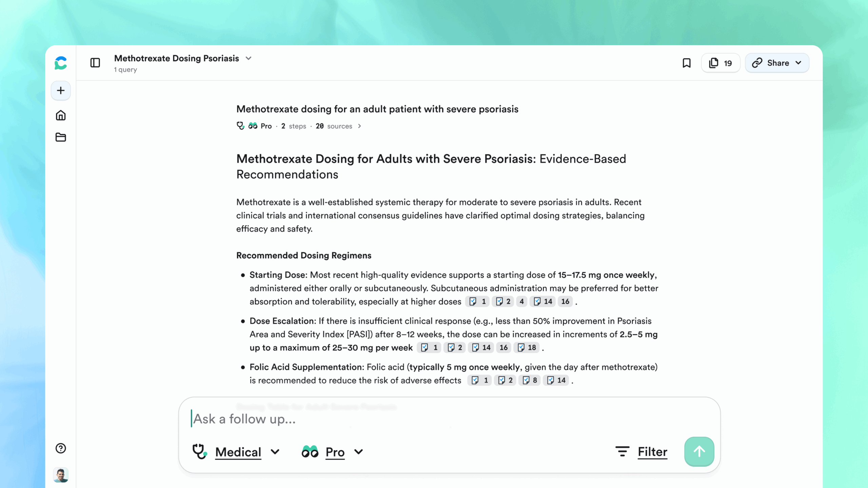This screenshot has height=488, width=868.
Task: Bookmark this thread
Action: (686, 63)
